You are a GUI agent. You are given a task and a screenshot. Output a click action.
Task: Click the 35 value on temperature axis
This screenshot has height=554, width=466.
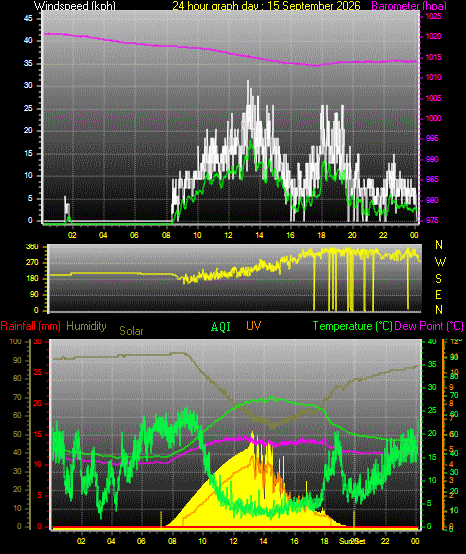[x=432, y=364]
